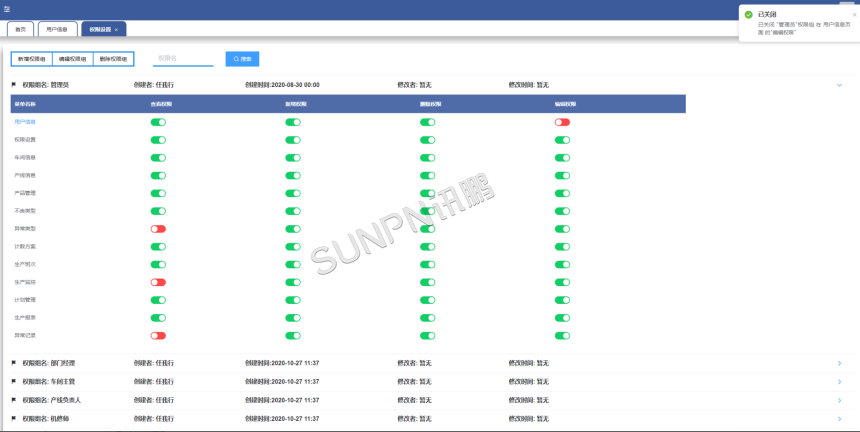Open the 用户信息 tab

pyautogui.click(x=58, y=29)
